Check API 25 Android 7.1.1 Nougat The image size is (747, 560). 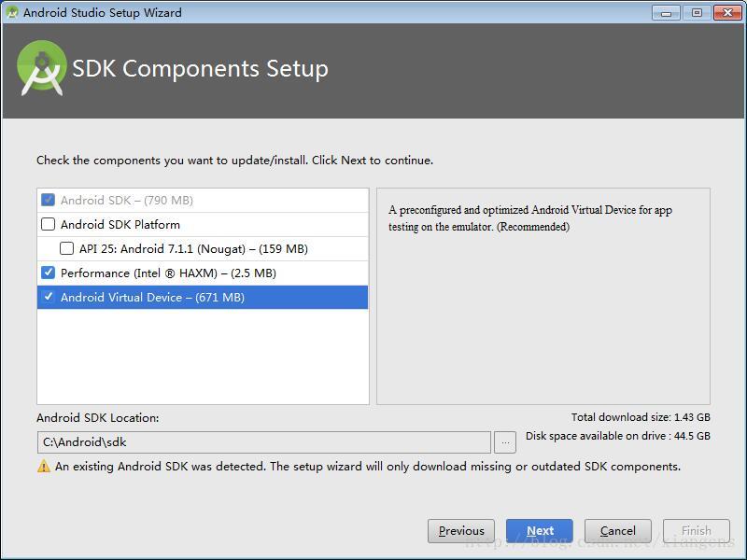pyautogui.click(x=67, y=249)
